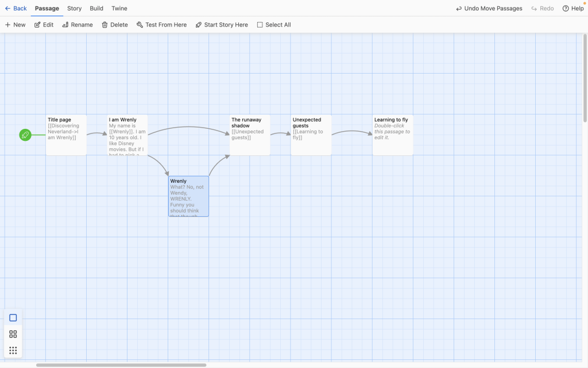Undo Move Passages action

click(489, 9)
